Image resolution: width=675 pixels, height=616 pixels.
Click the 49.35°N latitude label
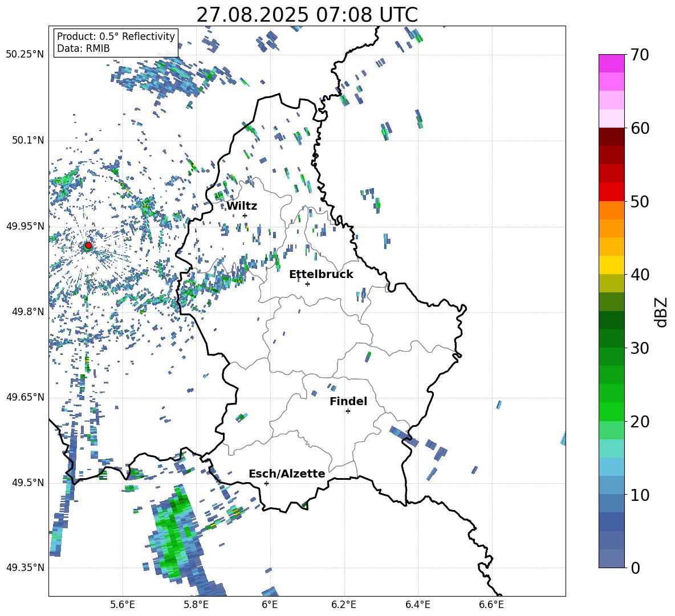click(25, 568)
